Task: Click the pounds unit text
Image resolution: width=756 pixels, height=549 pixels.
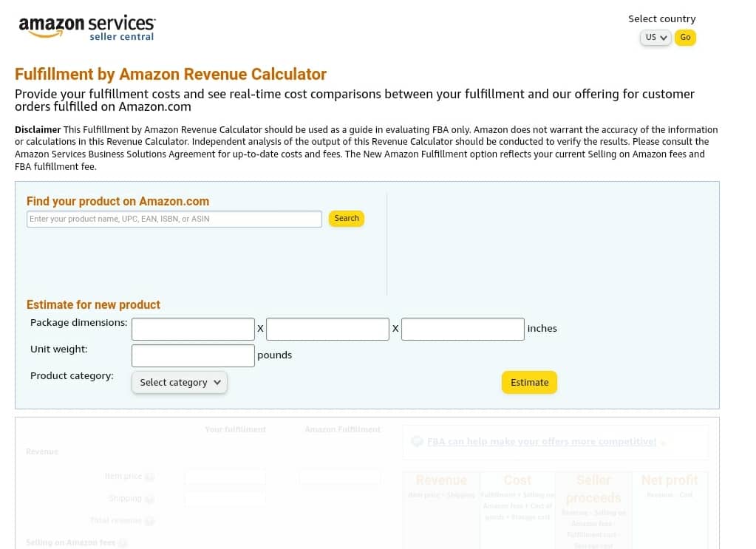Action: tap(274, 355)
